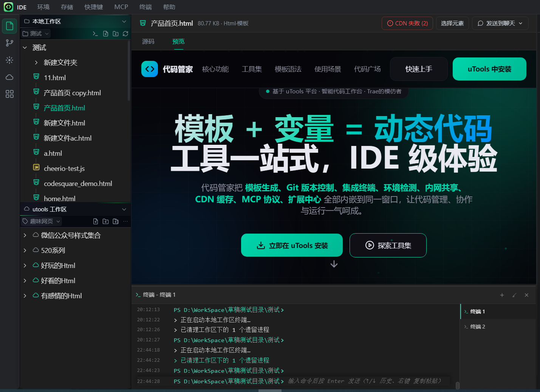This screenshot has height=392, width=540.
Task: Create new folder in utools workspace
Action: pos(105,221)
